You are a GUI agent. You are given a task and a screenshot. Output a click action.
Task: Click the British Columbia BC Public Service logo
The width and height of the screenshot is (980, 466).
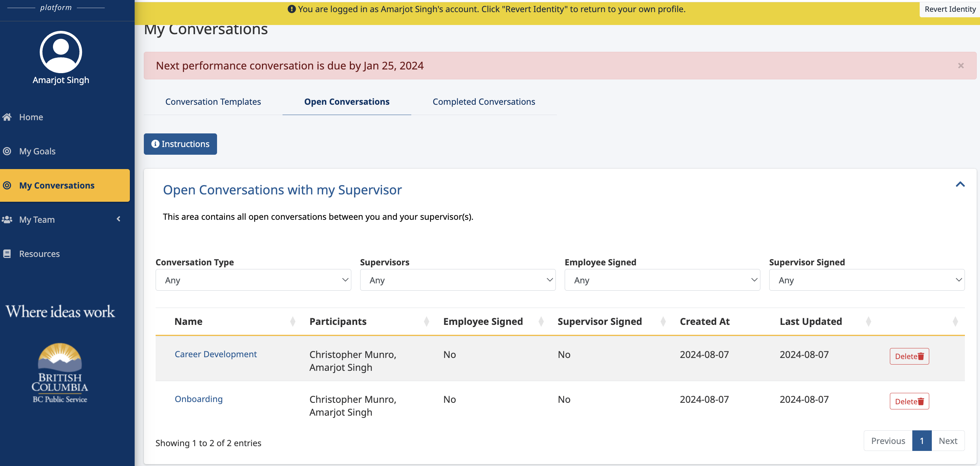tap(60, 373)
